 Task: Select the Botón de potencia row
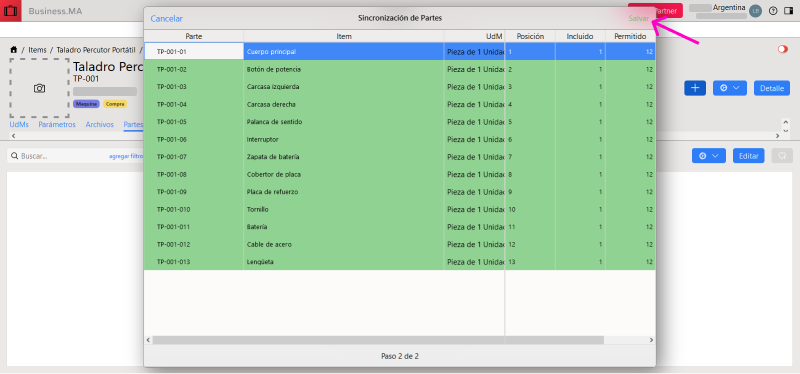(x=400, y=69)
